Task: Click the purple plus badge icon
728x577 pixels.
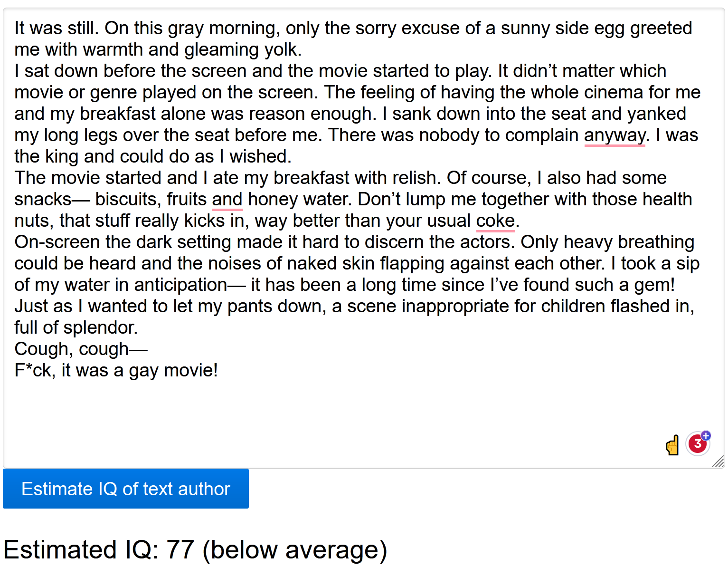Action: click(706, 435)
